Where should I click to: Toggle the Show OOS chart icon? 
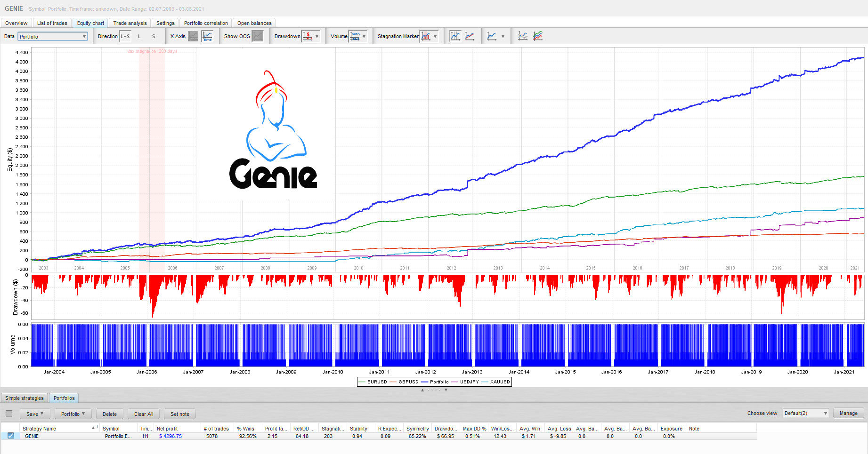coord(257,36)
